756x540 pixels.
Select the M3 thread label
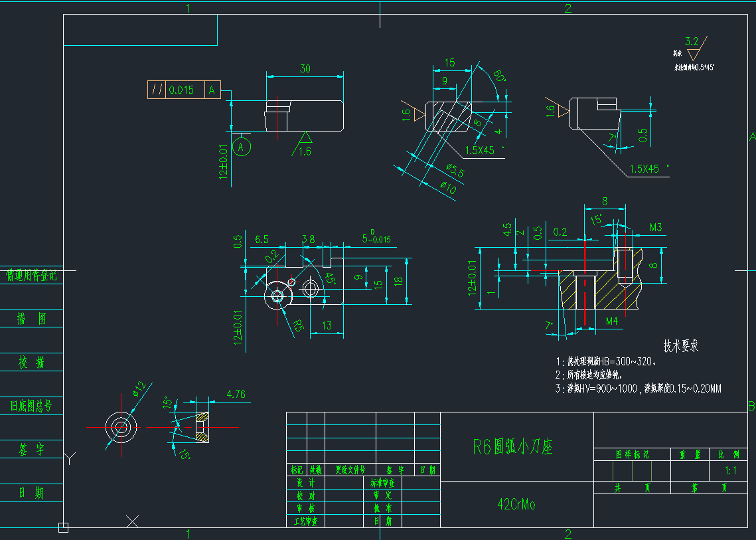pyautogui.click(x=656, y=228)
